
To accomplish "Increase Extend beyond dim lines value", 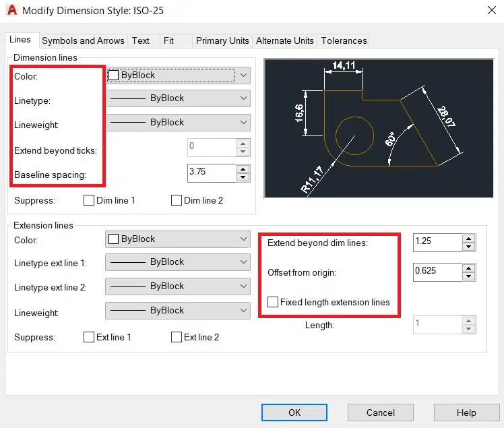I will (468, 237).
